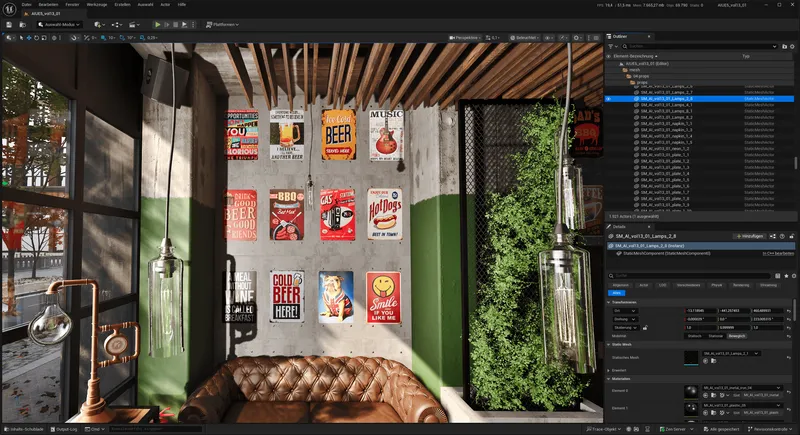The width and height of the screenshot is (800, 435).
Task: Open the Bearbeiten menu
Action: click(x=48, y=5)
